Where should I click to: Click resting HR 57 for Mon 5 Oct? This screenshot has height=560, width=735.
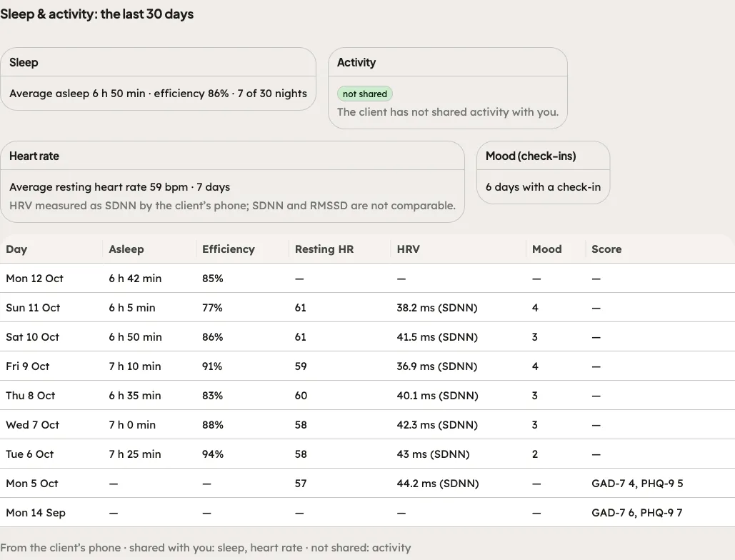(x=301, y=484)
